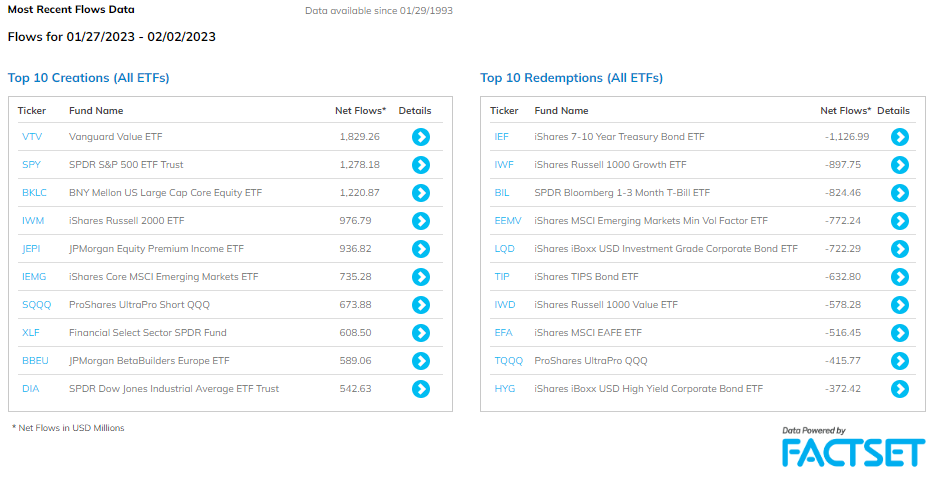Open the IEF ticker link

(501, 137)
